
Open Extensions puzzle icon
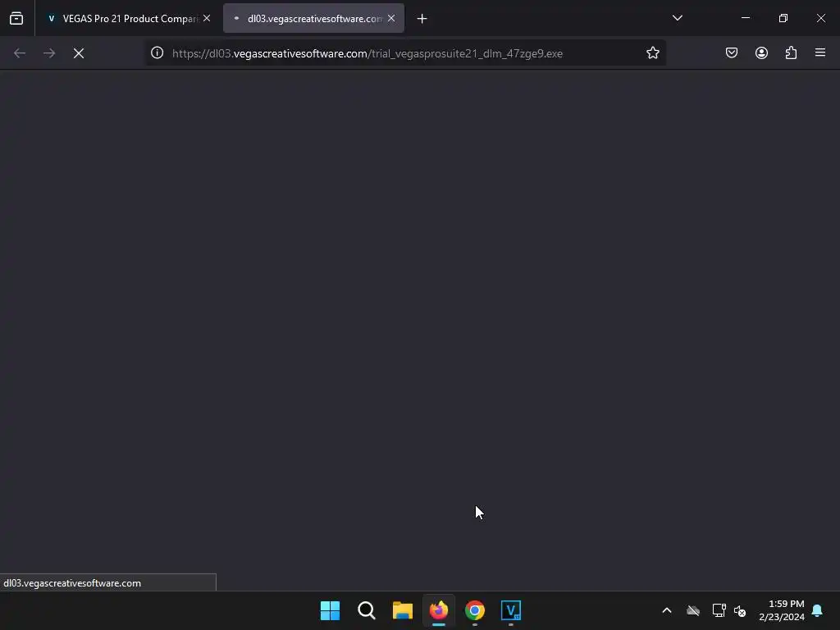[x=791, y=52]
